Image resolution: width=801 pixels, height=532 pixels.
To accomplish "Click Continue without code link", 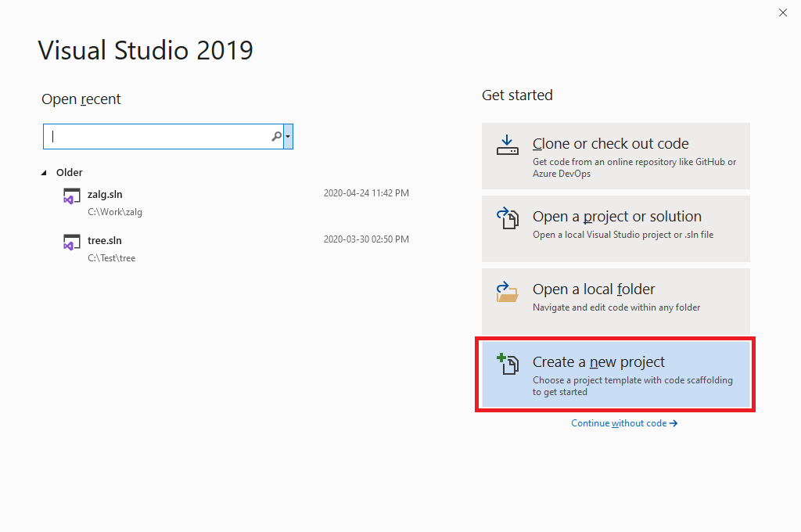I will 623,423.
